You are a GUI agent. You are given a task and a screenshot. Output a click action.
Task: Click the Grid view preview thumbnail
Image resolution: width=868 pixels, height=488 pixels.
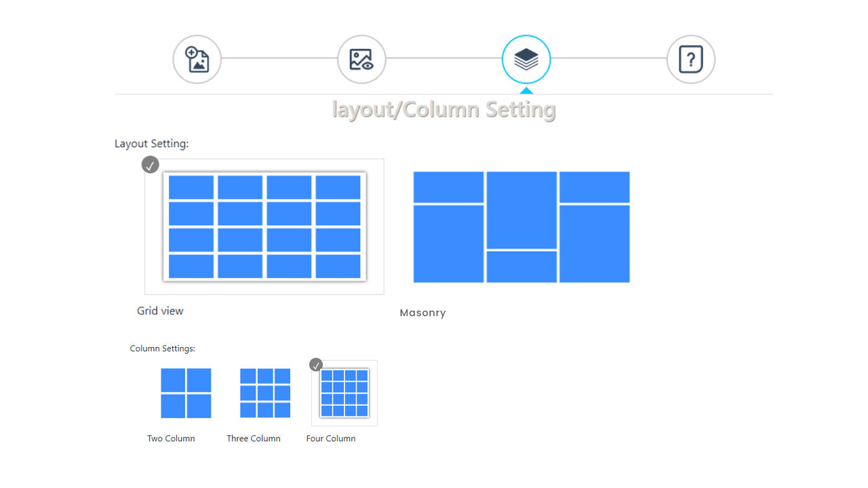(264, 226)
